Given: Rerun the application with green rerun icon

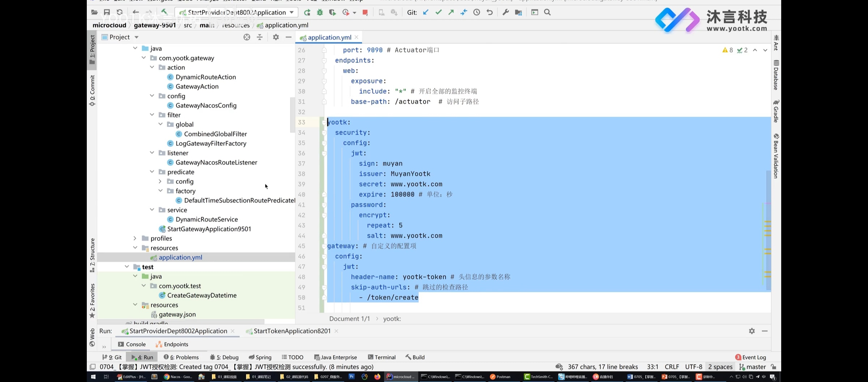Looking at the screenshot, I should click(x=307, y=12).
